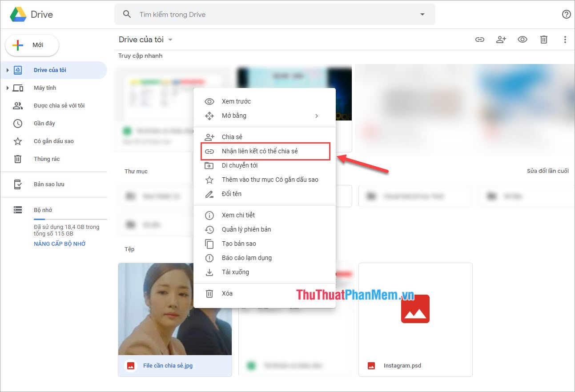Click the preview eye toolbar icon
Viewport: 575px width, 392px height.
point(523,40)
